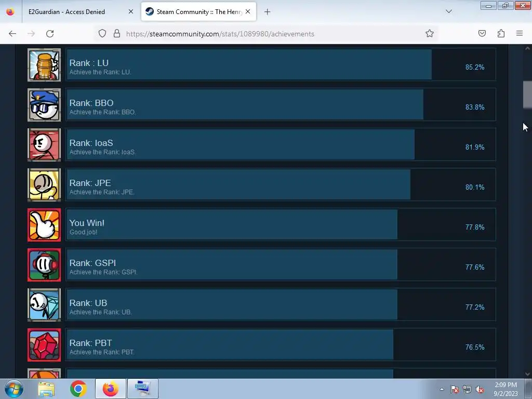The image size is (532, 399).
Task: Click the Firefox logo left of the tabs
Action: (10, 11)
